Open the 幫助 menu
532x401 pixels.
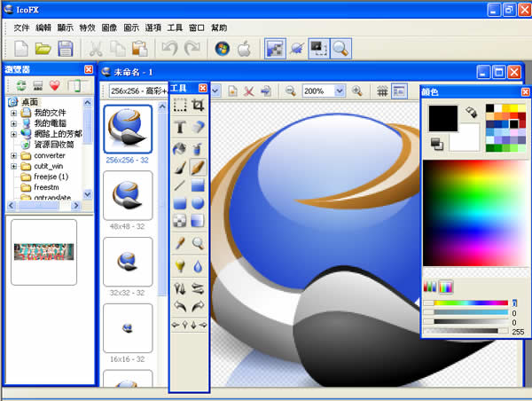click(x=219, y=28)
